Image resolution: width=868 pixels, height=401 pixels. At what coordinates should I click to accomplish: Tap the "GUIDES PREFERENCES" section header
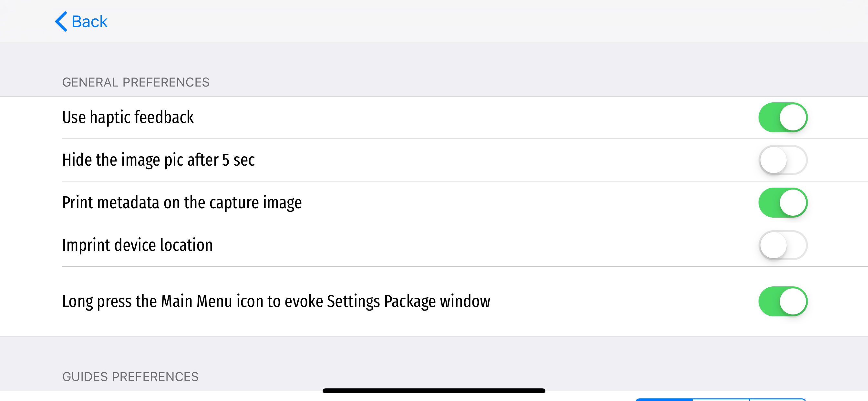coord(130,377)
